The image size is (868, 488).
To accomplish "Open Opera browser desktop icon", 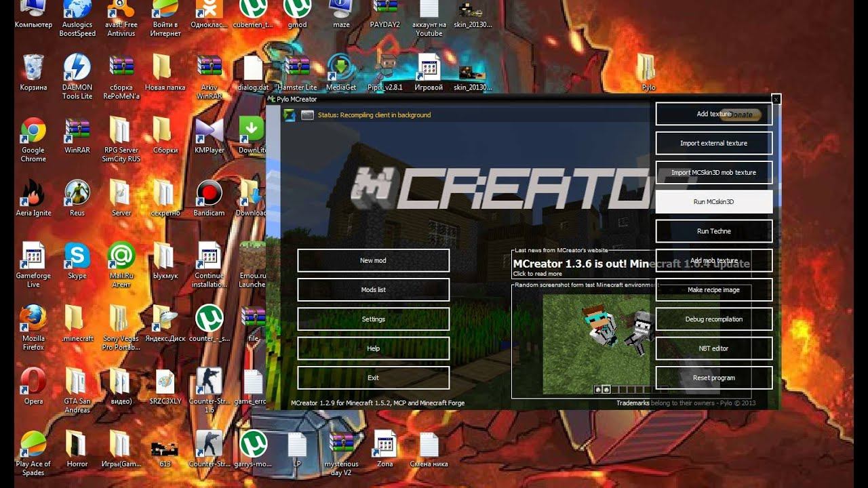I will point(33,386).
